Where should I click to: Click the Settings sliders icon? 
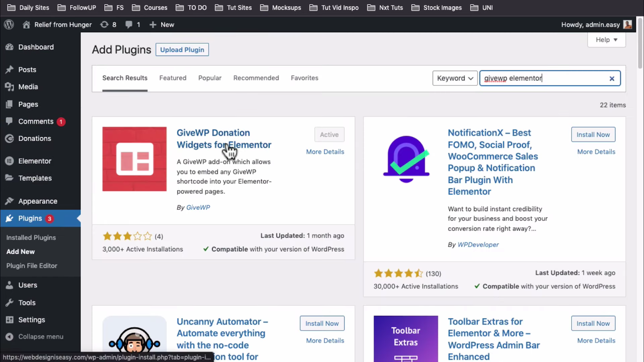tap(10, 320)
